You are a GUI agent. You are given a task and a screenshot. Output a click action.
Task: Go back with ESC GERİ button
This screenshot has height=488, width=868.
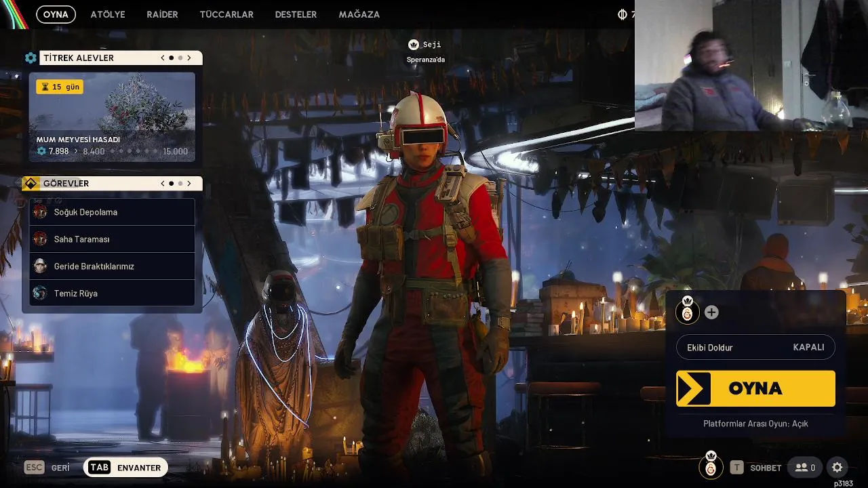(47, 468)
